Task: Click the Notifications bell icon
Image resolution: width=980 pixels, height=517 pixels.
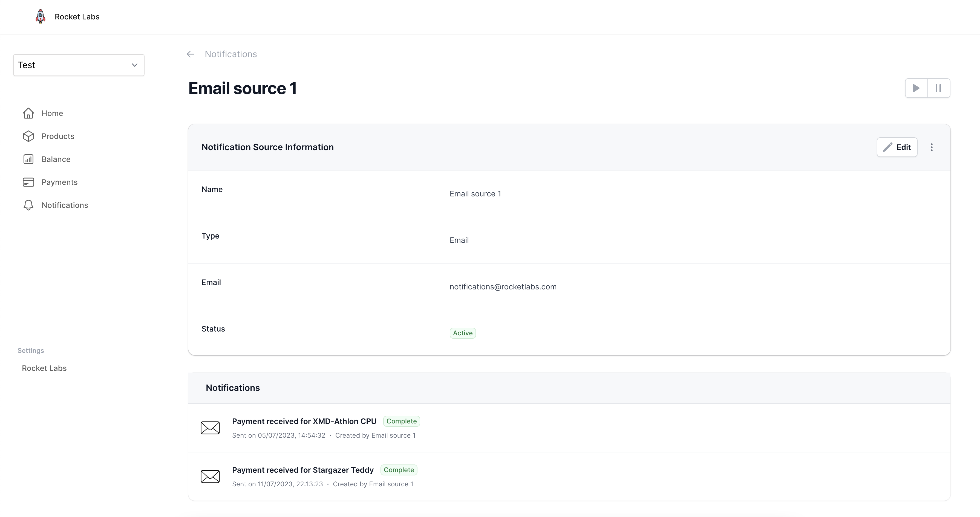Action: click(x=28, y=205)
